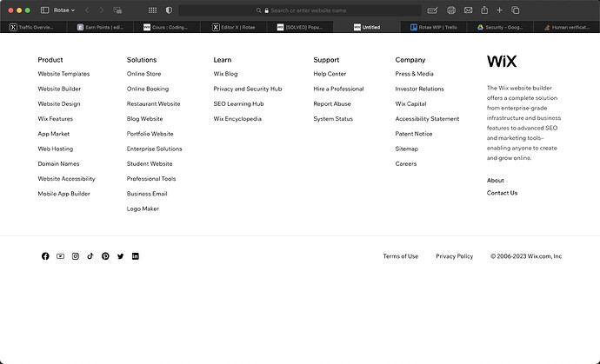The height and width of the screenshot is (364, 600).
Task: Open Contact Us link
Action: point(502,193)
